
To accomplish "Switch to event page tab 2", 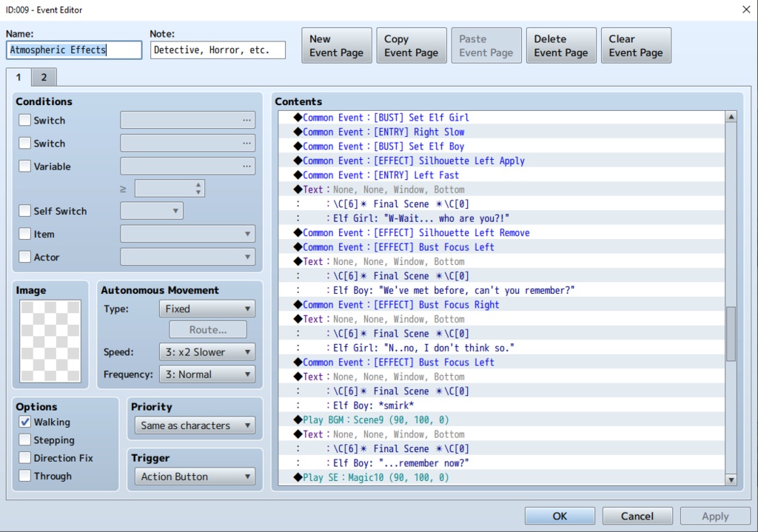I will (x=44, y=77).
